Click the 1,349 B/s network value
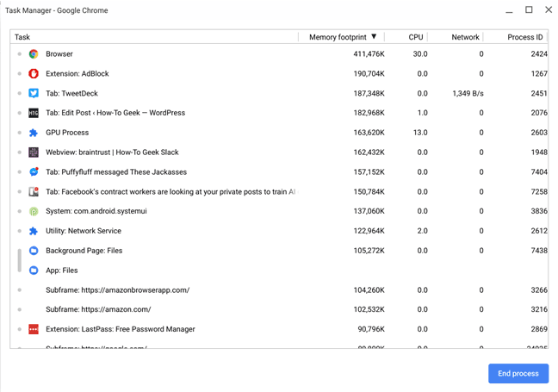This screenshot has width=558, height=392. click(x=468, y=93)
